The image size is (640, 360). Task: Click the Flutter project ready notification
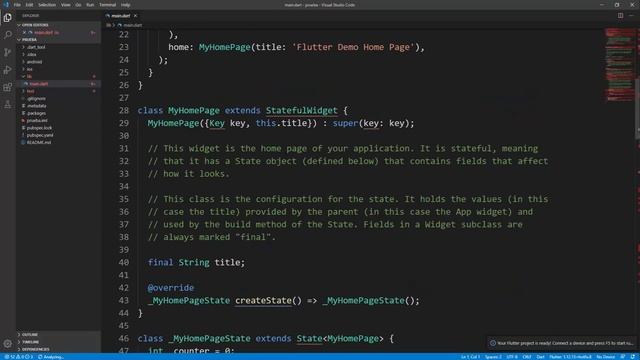point(562,343)
